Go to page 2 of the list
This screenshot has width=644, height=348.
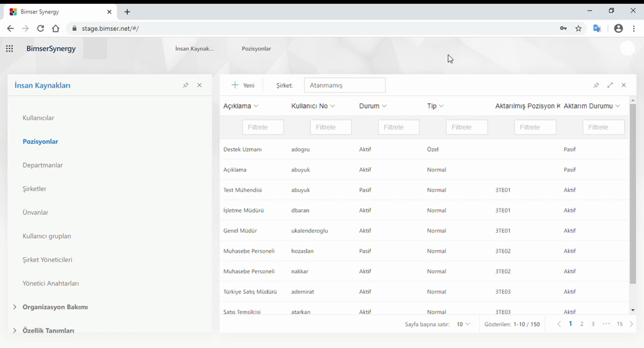point(582,324)
